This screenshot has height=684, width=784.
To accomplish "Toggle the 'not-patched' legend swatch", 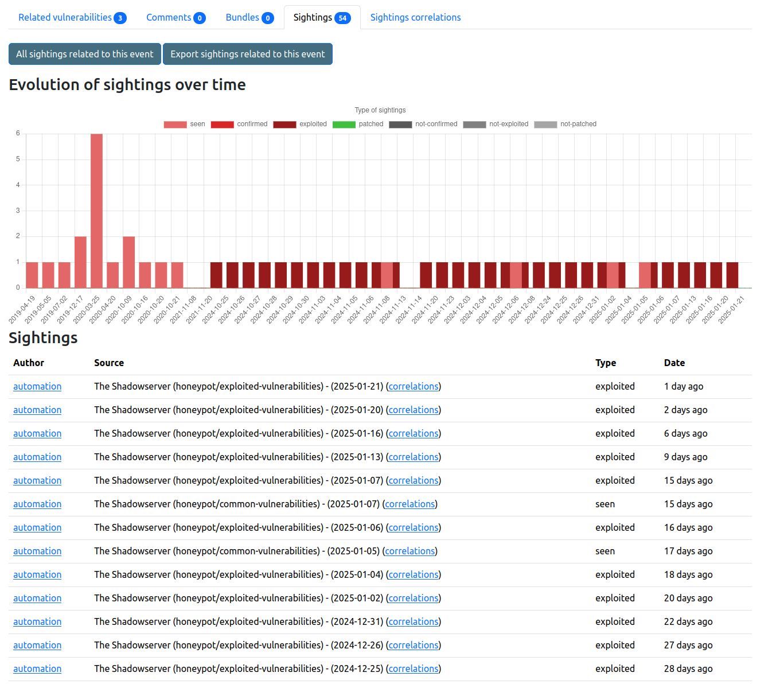I will [x=545, y=125].
